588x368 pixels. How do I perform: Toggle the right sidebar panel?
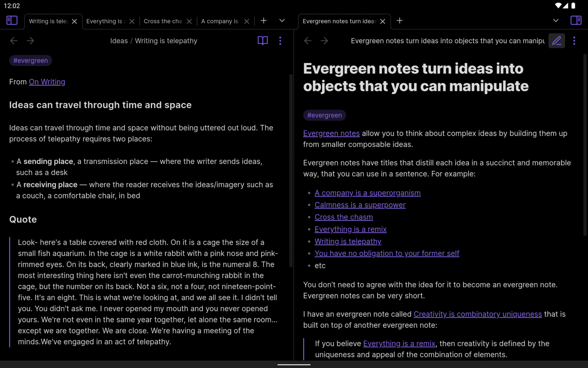tap(576, 20)
